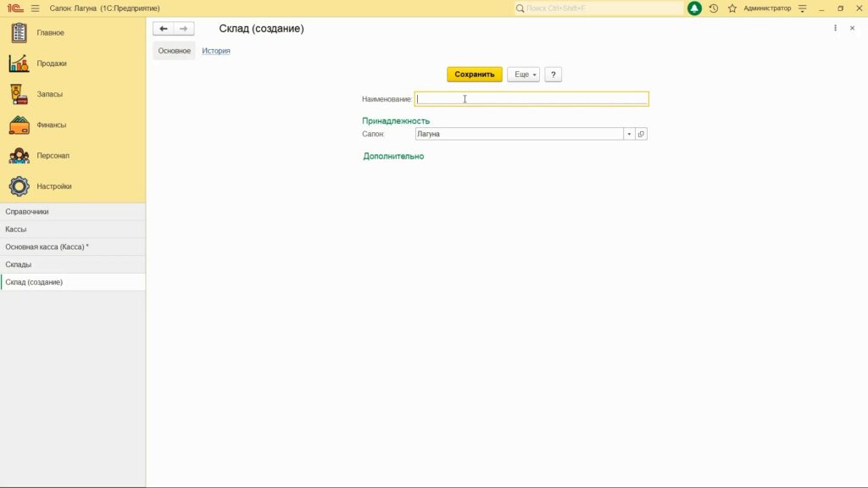Screen dimensions: 868x488
Task: Open Финансы wallet icon
Action: pyautogui.click(x=19, y=125)
